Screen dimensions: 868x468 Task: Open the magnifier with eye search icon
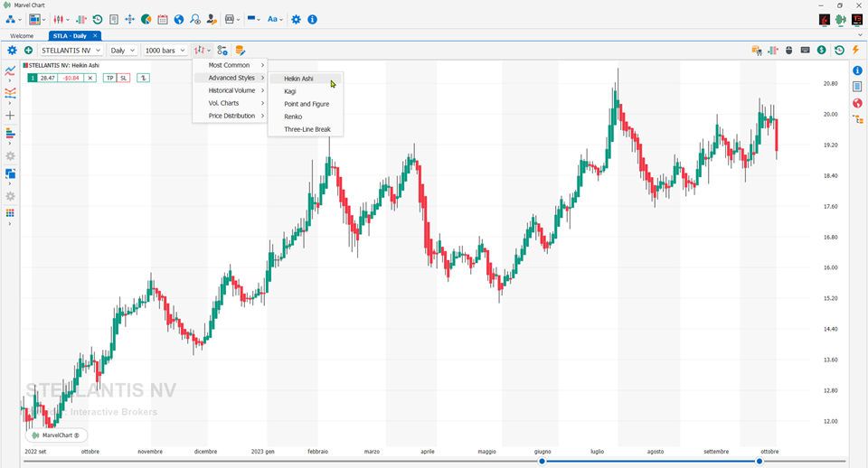[x=195, y=19]
